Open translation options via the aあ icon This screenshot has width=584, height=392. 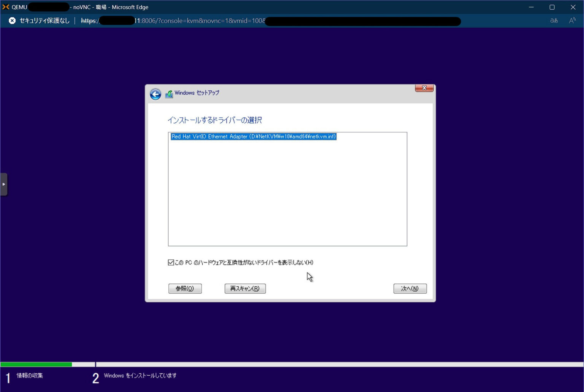click(554, 21)
